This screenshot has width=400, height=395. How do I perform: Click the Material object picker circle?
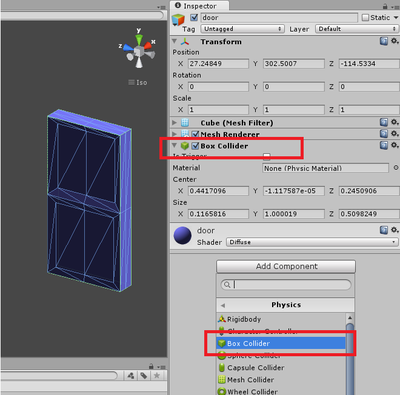[396, 168]
